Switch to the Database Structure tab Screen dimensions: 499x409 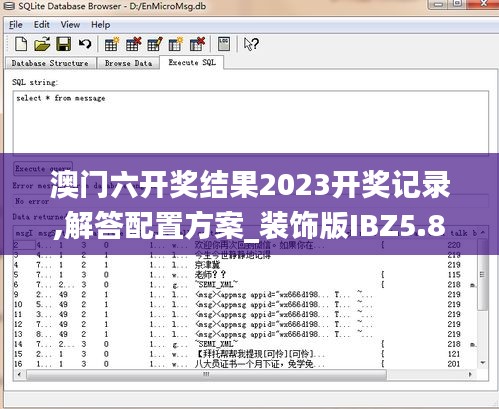coord(50,63)
